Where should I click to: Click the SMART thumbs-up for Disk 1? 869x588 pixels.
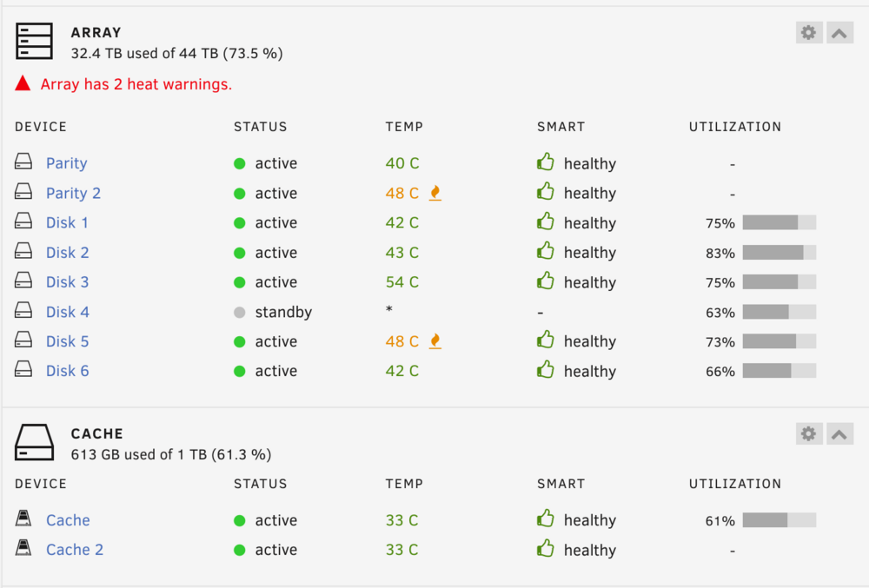(546, 221)
